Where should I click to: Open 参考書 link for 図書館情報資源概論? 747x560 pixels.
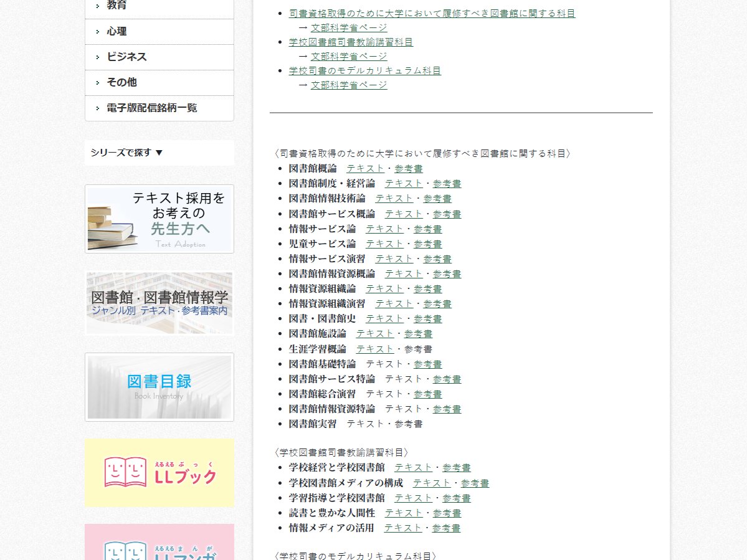(447, 274)
